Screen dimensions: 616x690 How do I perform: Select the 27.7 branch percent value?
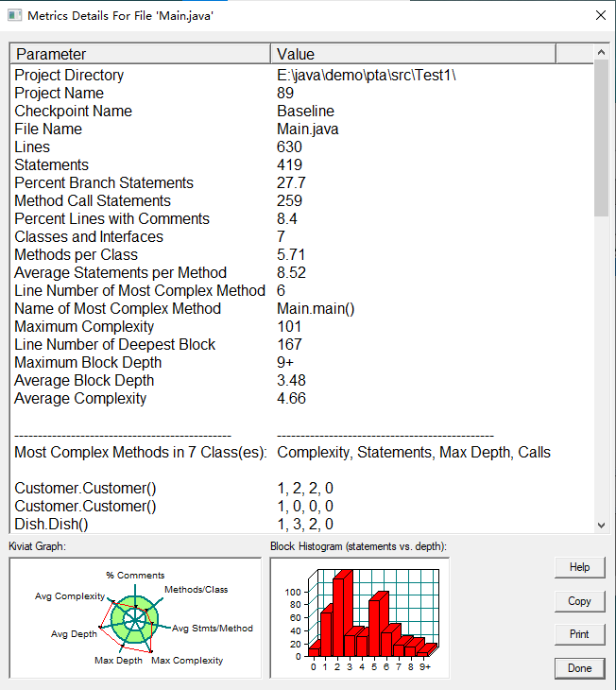tap(291, 183)
